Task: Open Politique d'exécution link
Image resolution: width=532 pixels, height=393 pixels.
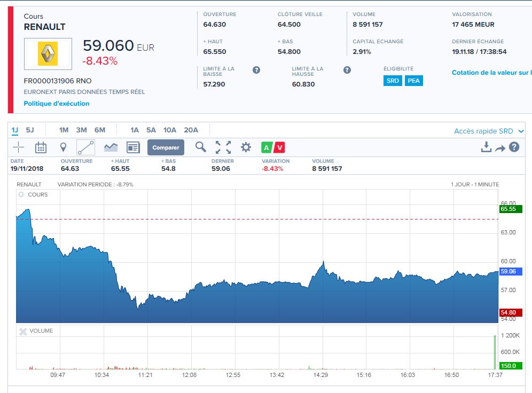Action: tap(57, 104)
